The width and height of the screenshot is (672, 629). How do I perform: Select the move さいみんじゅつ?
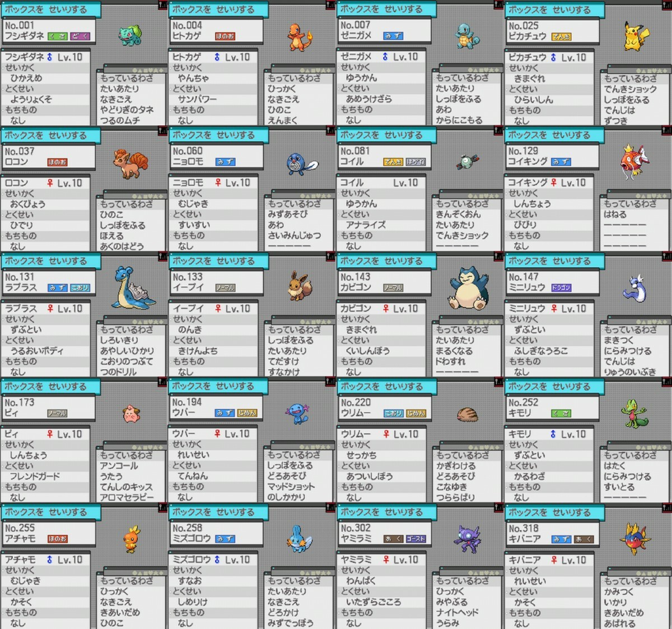click(295, 235)
